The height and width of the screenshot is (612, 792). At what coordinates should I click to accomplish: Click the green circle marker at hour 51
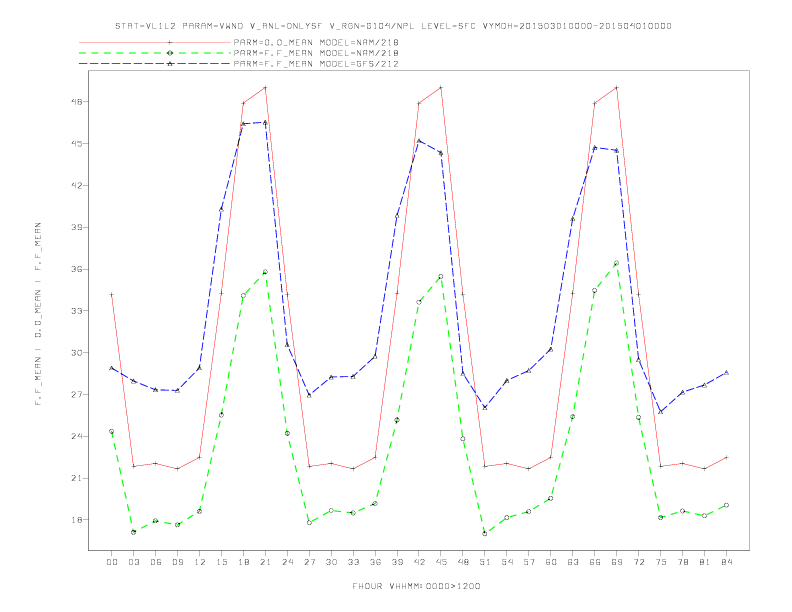coord(484,533)
